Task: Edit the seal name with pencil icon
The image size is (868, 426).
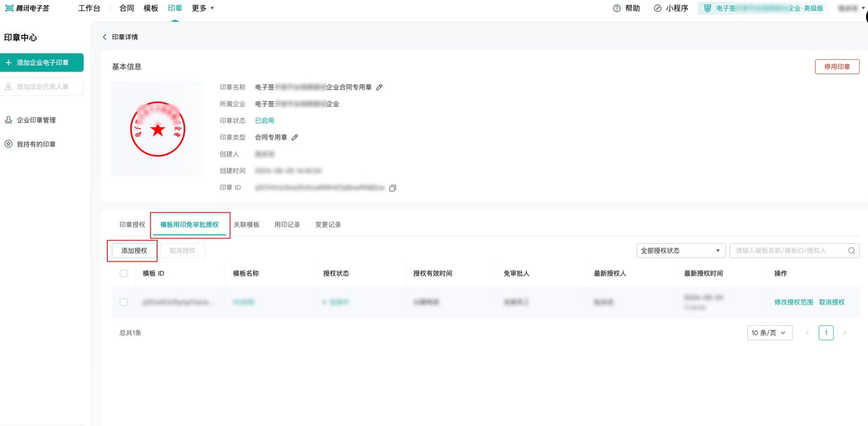Action: pyautogui.click(x=379, y=87)
